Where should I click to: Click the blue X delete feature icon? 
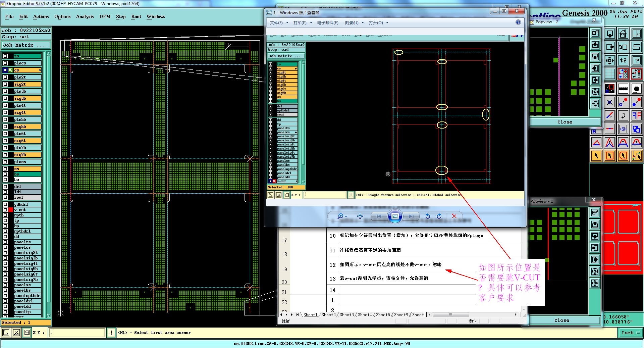[610, 102]
